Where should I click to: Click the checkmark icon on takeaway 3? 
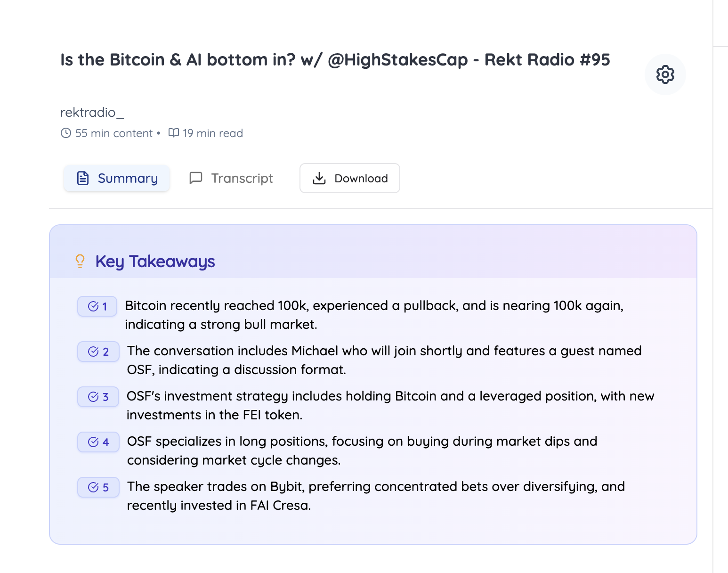[93, 396]
